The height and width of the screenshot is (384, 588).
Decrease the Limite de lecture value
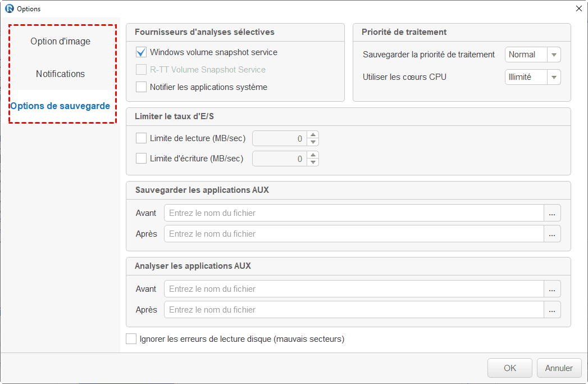point(313,142)
